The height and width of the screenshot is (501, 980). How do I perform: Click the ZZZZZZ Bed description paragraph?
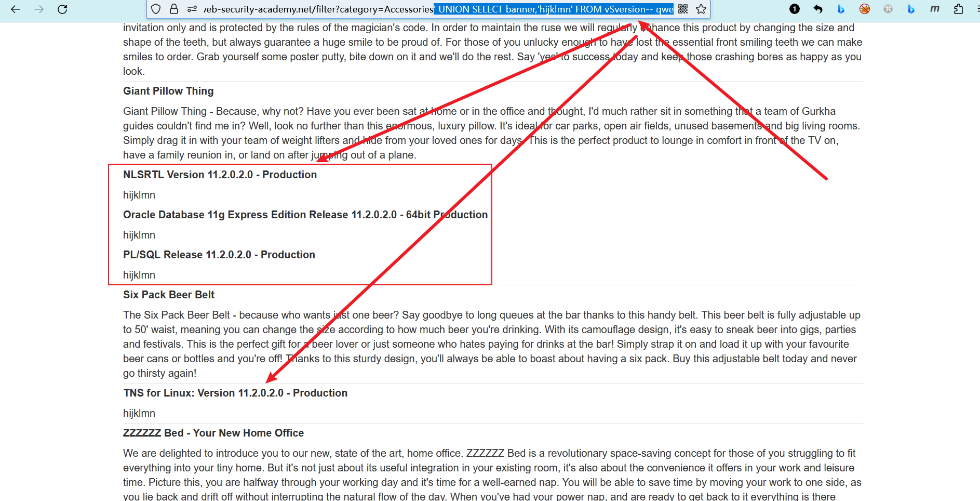pos(492,474)
